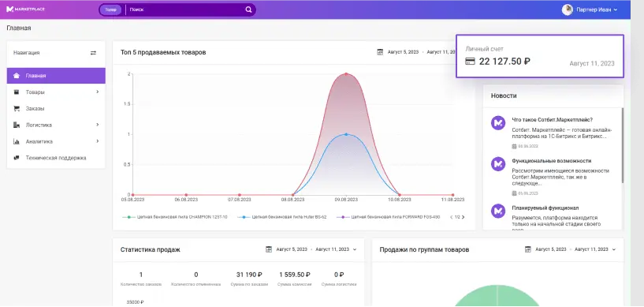The image size is (644, 307).
Task: Click the Заказы cart icon
Action: coord(17,108)
